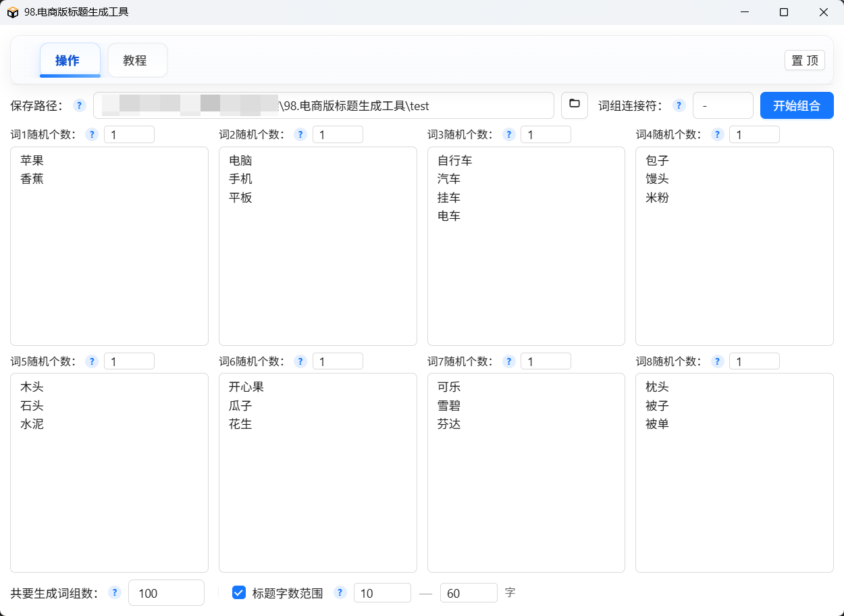Click the 词组连接符 input field
Image resolution: width=844 pixels, height=616 pixels.
tap(722, 105)
